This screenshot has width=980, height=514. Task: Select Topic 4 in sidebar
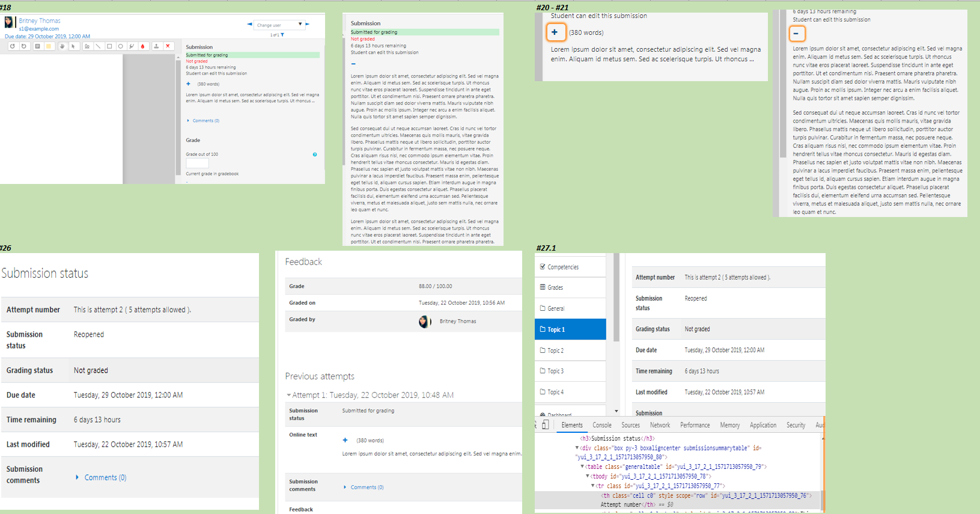pos(556,392)
